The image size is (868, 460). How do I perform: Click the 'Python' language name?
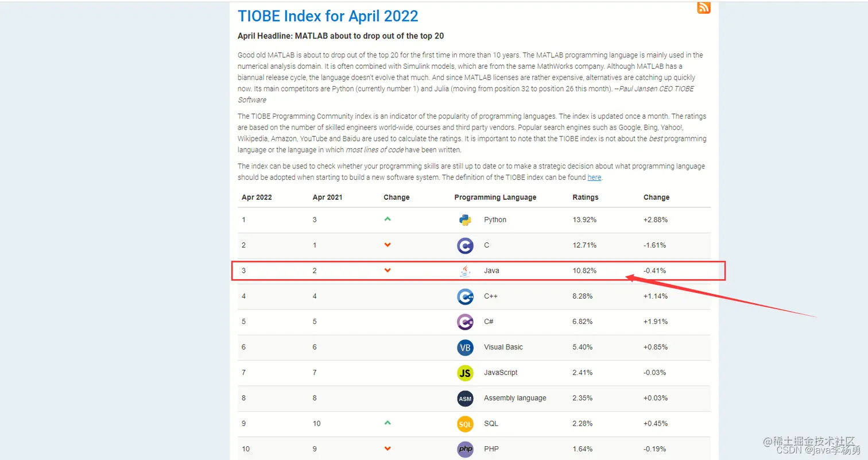tap(495, 220)
